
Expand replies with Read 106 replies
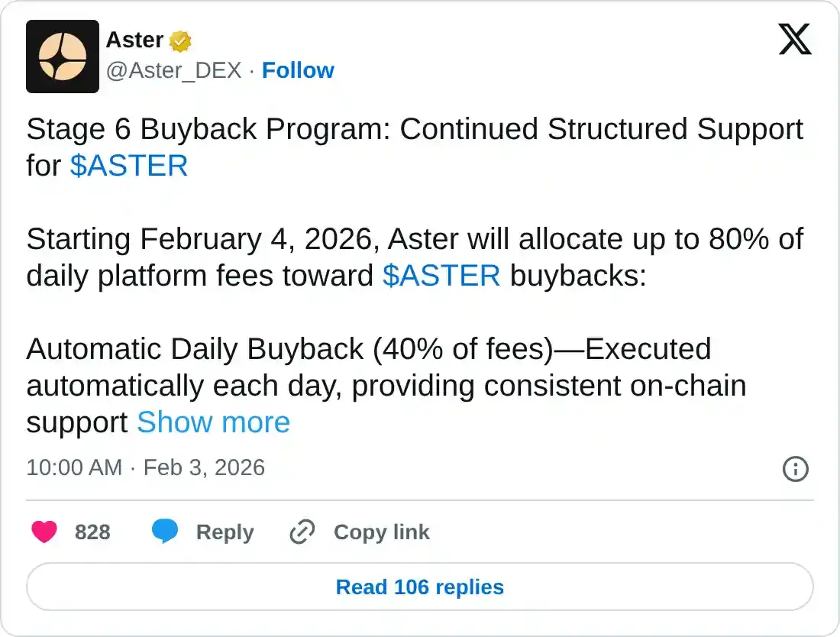(419, 587)
